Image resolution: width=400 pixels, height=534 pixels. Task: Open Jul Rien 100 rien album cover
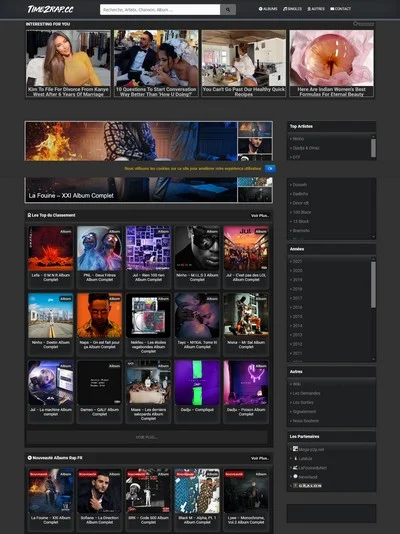(148, 248)
